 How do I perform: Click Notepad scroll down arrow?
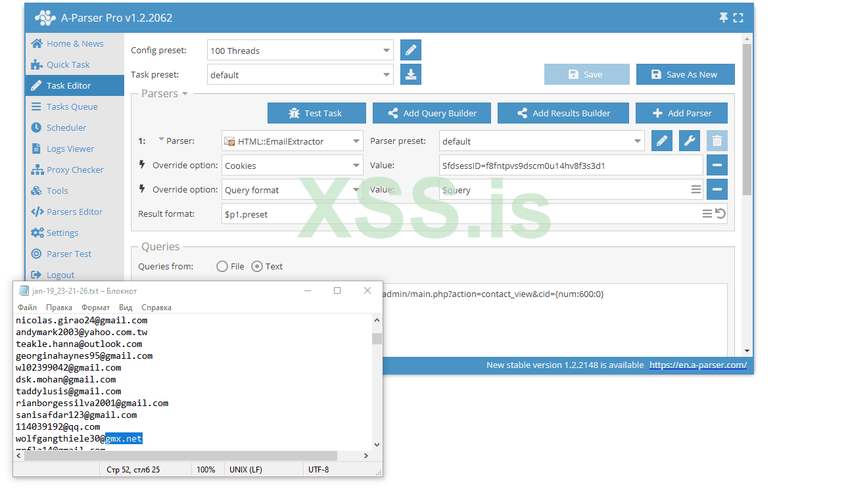(x=377, y=445)
